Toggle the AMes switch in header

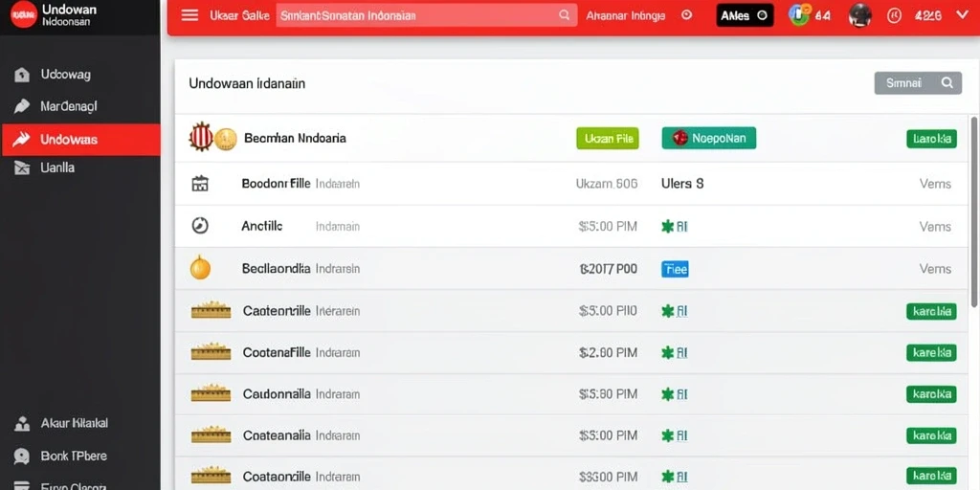coord(745,15)
